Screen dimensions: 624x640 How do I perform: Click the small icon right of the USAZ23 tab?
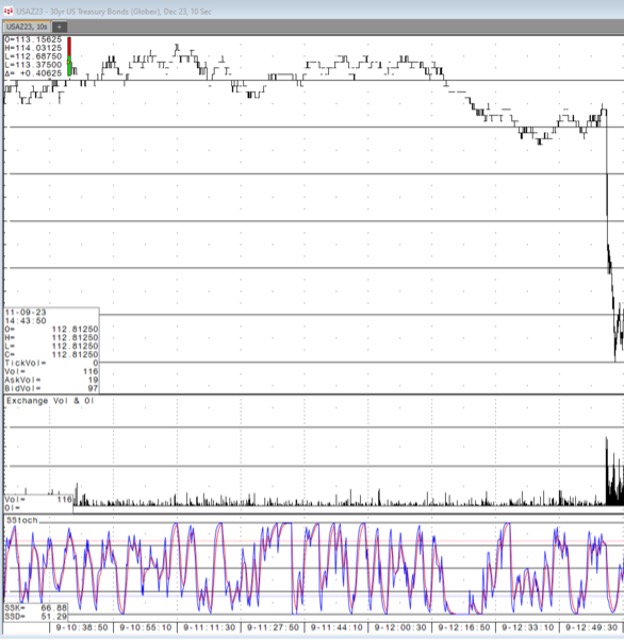[58, 26]
